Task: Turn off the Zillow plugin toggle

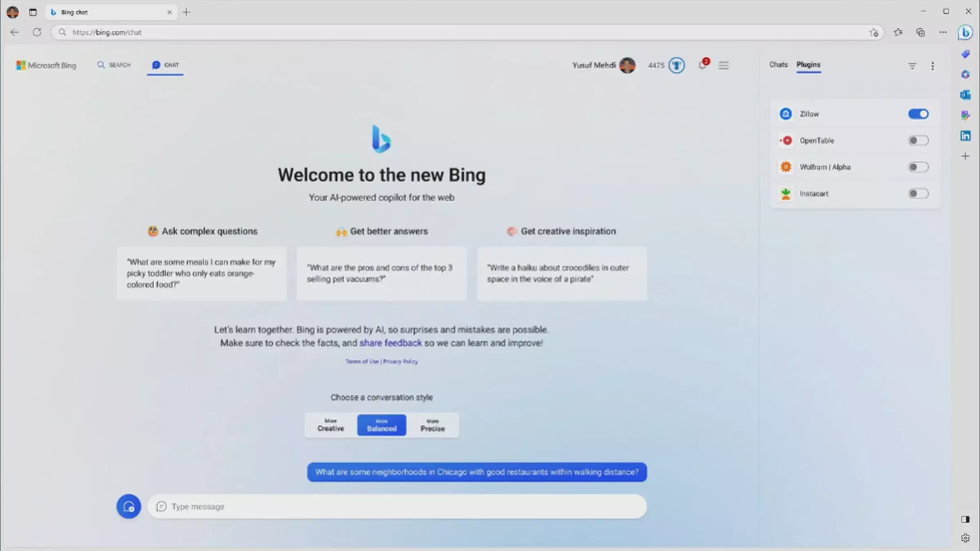Action: pyautogui.click(x=918, y=114)
